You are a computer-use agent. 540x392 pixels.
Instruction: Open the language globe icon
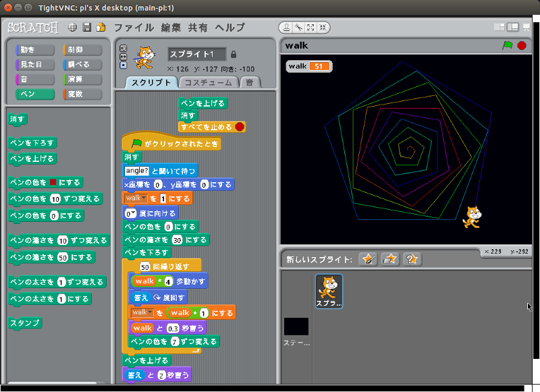pyautogui.click(x=72, y=28)
